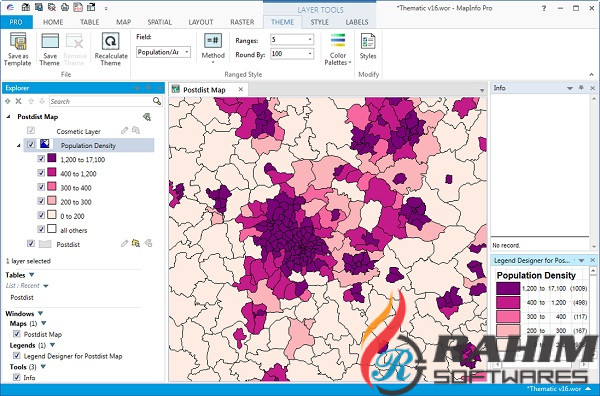Viewport: 600px width, 396px height.
Task: Click the yellow selectable icon on Postdist layer
Action: (x=136, y=243)
